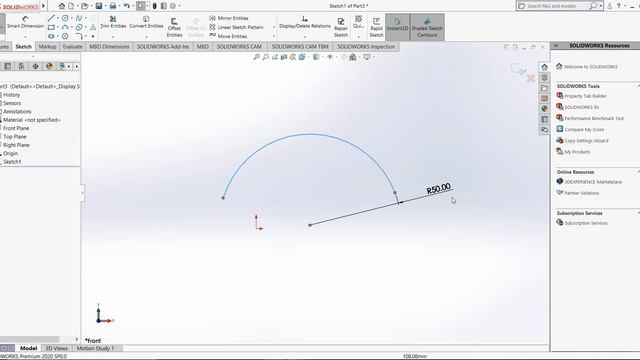Open Display/Delete Relations
This screenshot has width=640, height=360.
305,22
